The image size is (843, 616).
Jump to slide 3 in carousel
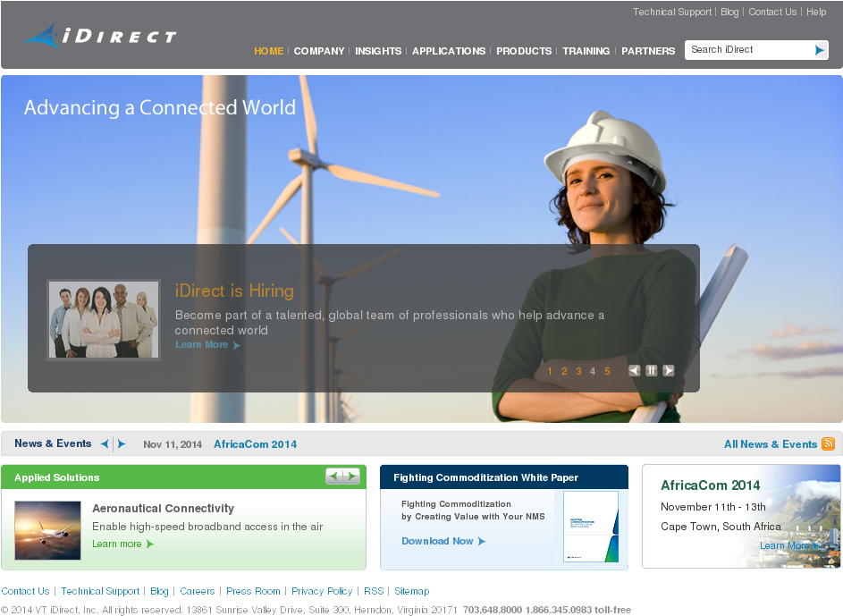[578, 372]
